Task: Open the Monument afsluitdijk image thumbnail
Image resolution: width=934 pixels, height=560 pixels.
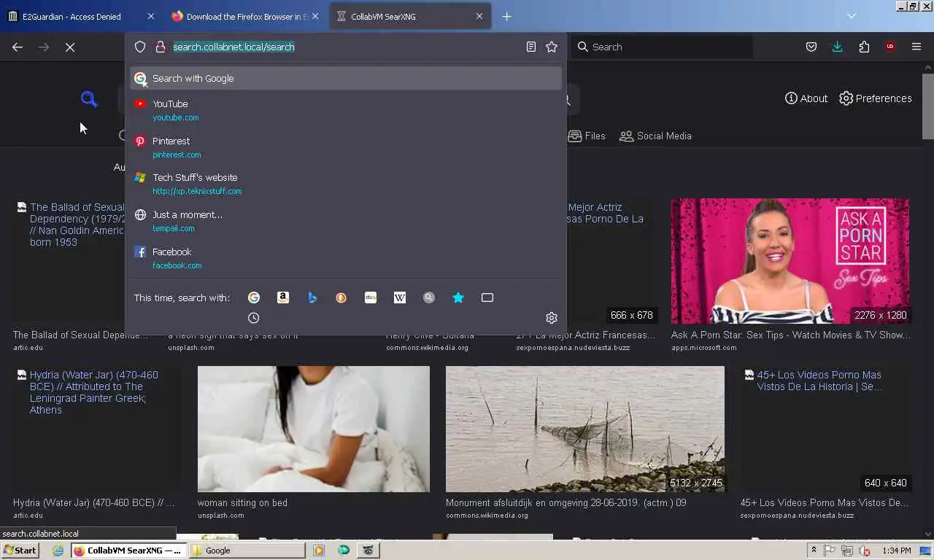Action: click(585, 429)
